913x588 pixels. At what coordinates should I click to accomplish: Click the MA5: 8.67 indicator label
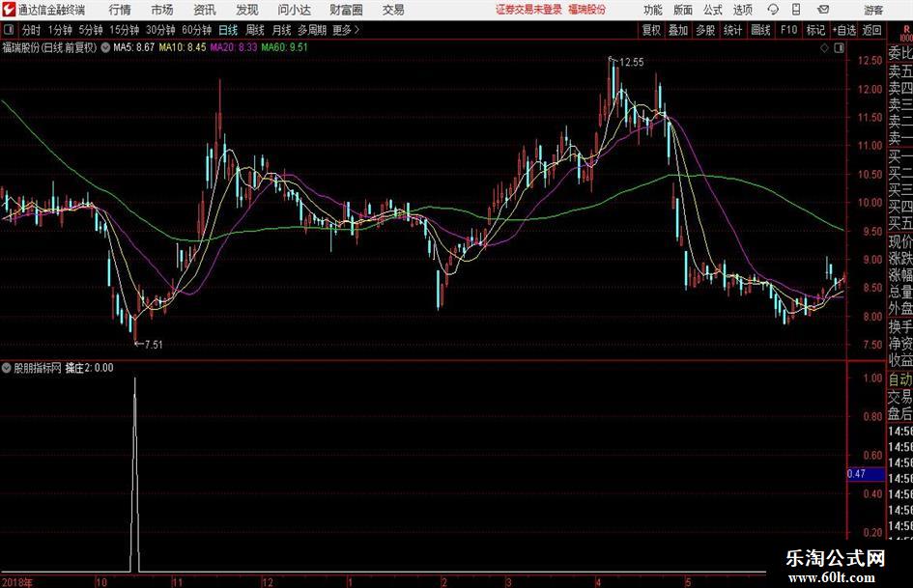[x=134, y=47]
